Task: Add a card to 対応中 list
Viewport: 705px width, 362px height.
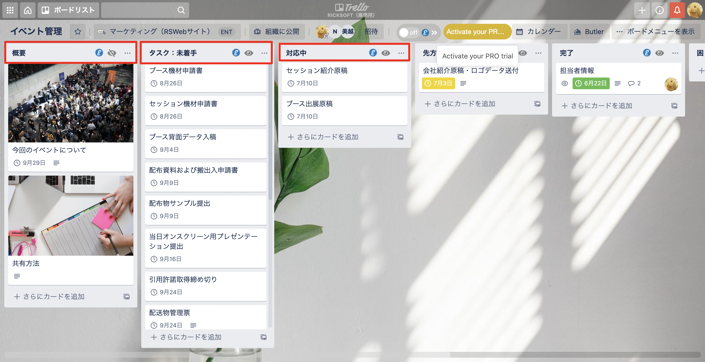Action: pyautogui.click(x=323, y=137)
